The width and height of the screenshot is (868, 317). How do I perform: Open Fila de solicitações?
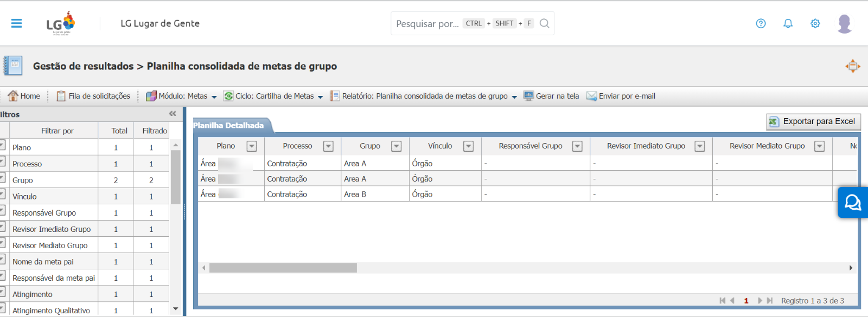tap(93, 96)
